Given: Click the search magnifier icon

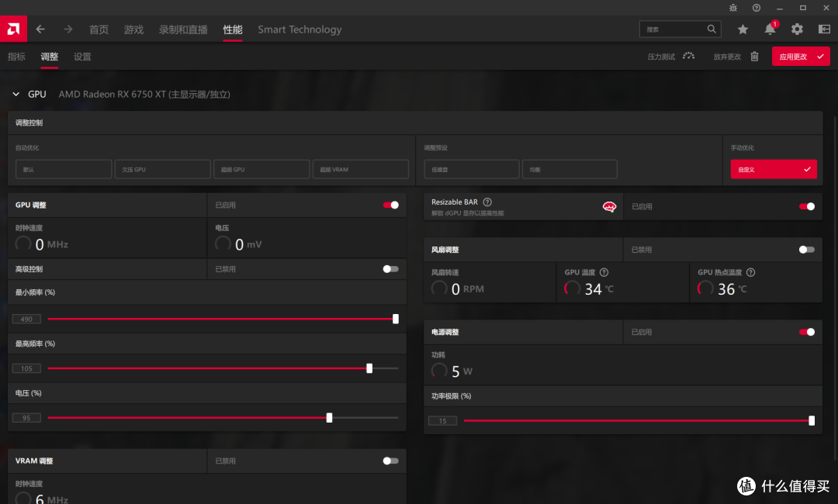Looking at the screenshot, I should click(x=712, y=29).
